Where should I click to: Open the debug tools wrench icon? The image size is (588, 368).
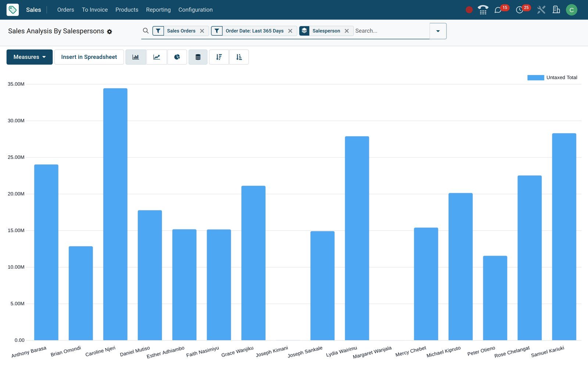click(x=541, y=10)
